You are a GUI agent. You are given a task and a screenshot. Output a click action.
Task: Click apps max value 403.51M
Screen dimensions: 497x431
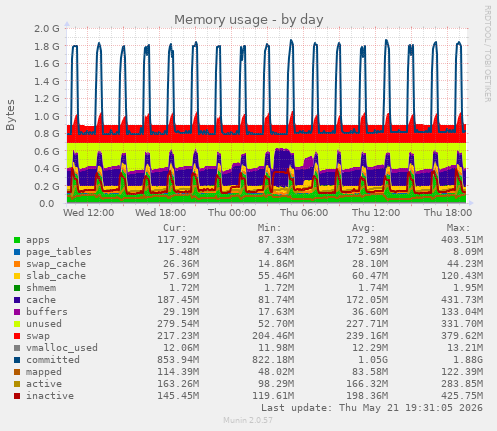462,240
